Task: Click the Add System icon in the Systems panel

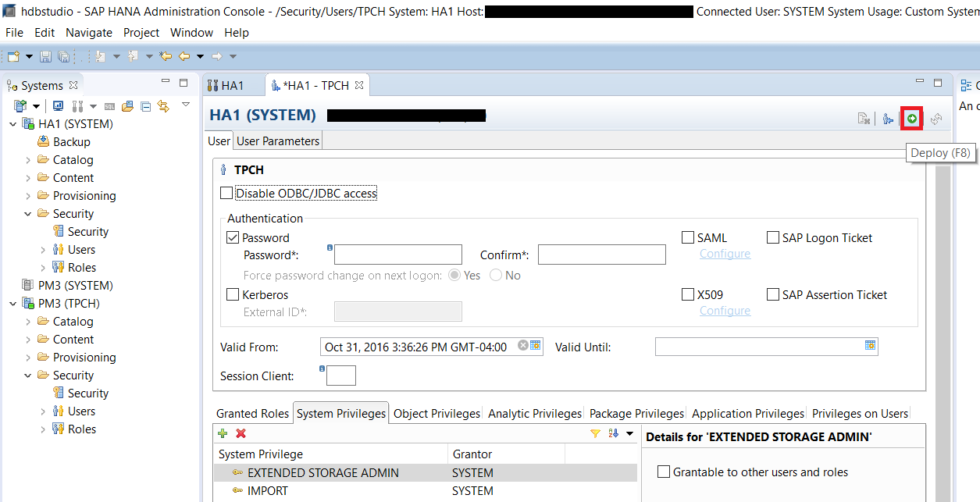Action: click(21, 106)
